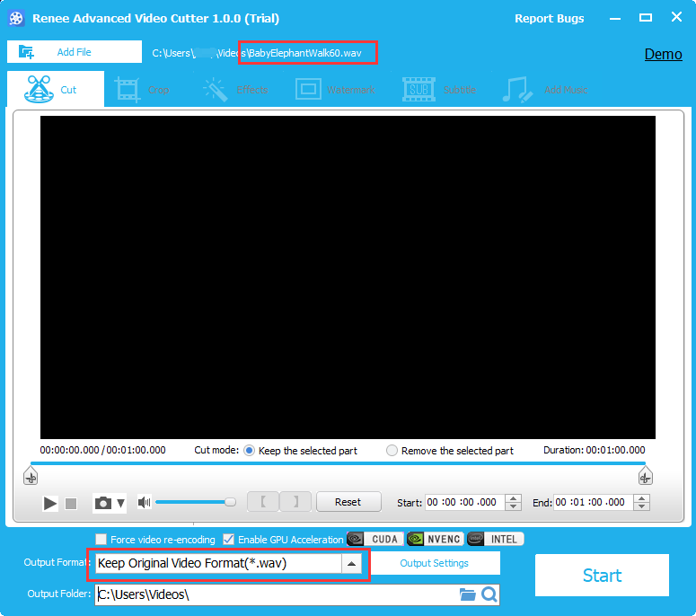
Task: Click the set end bracket icon
Action: (295, 502)
